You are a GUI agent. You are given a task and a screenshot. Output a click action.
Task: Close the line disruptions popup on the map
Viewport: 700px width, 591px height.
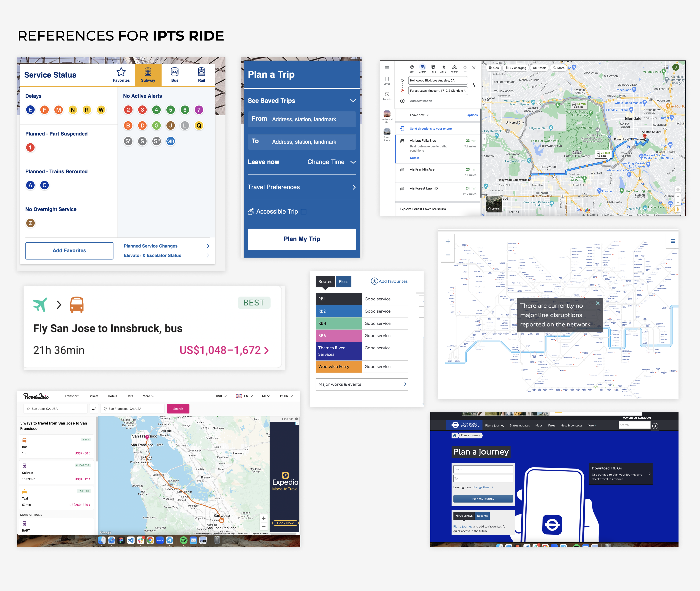[598, 303]
